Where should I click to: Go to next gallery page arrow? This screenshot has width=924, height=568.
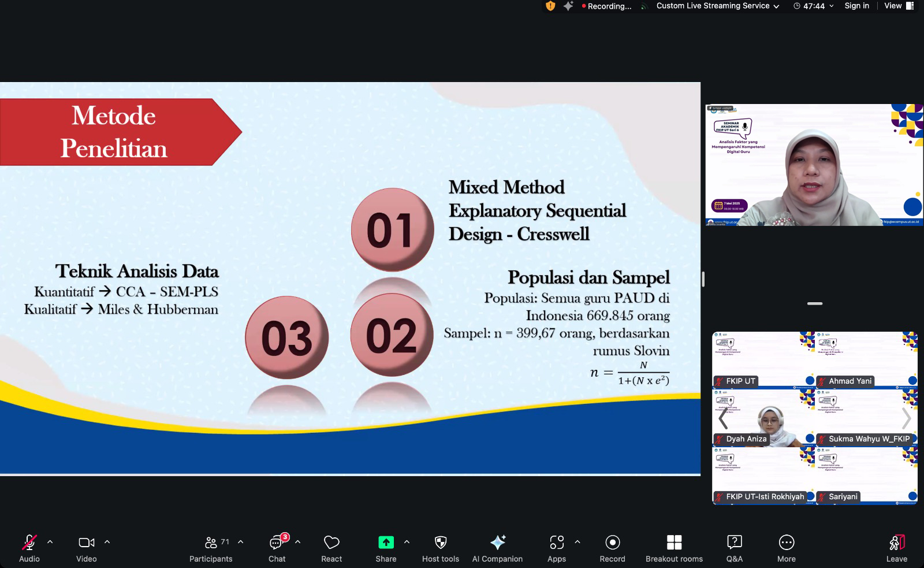(x=906, y=418)
